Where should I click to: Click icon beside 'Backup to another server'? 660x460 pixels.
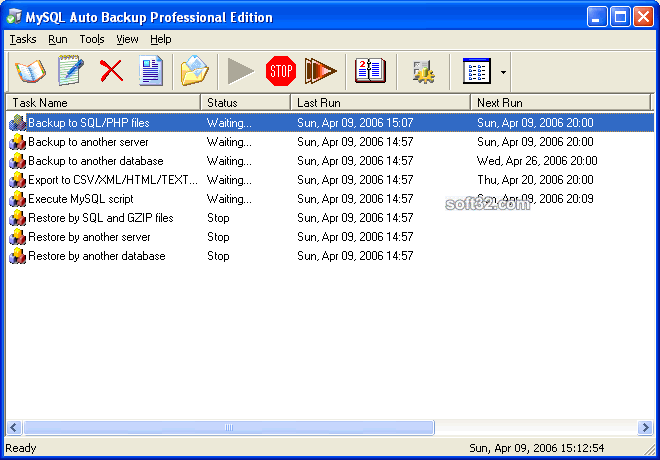click(17, 142)
